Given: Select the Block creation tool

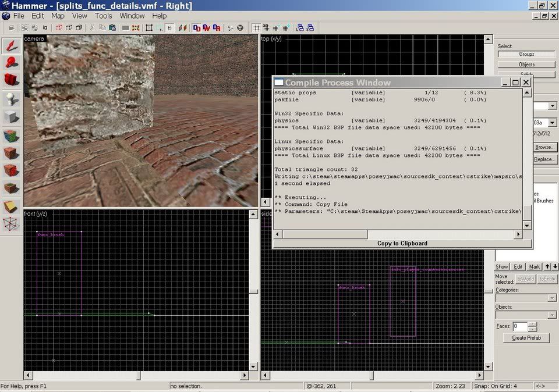Looking at the screenshot, I should click(12, 117).
